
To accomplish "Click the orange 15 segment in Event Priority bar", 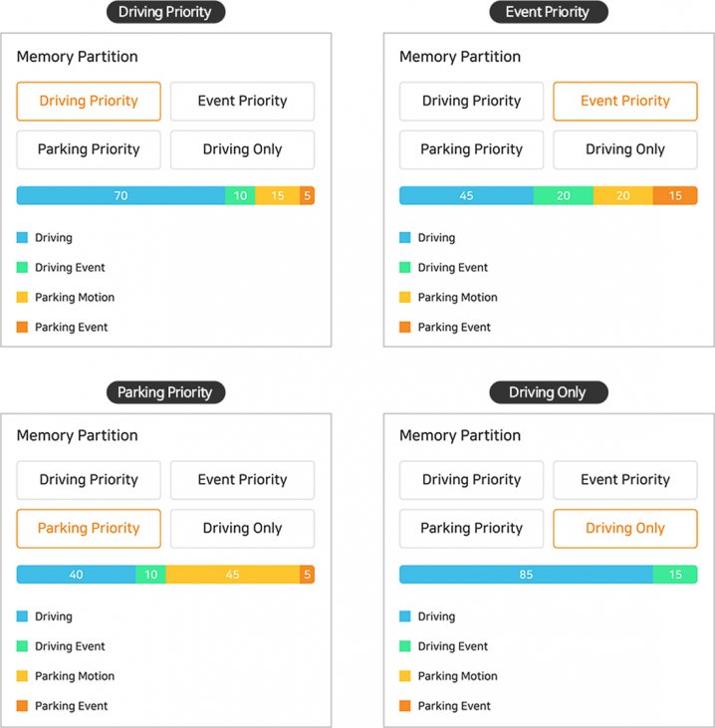I will tap(675, 195).
